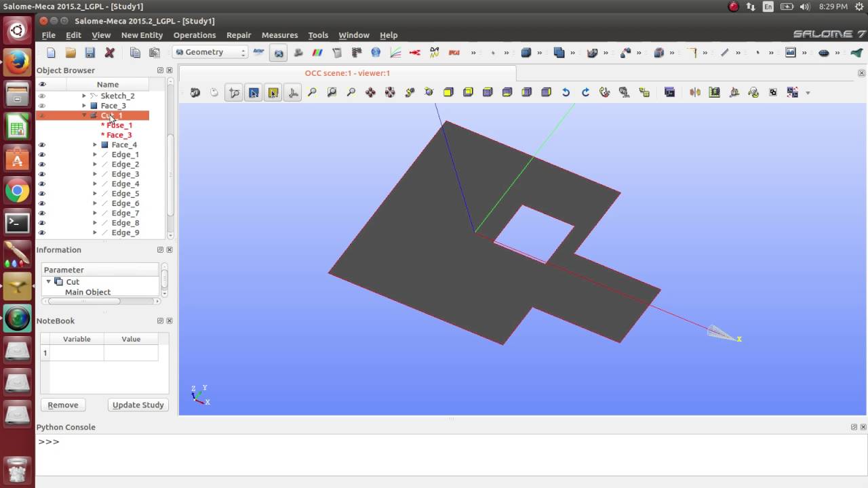
Task: Select the OCC scene:1 - viewer:1 tab
Action: click(347, 73)
